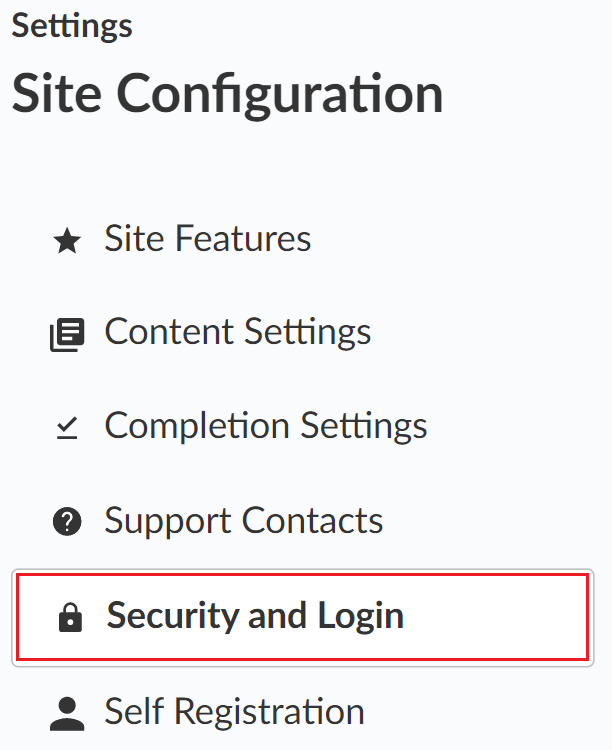Viewport: 612px width, 750px height.
Task: Click the checkmark icon beside Completion Settings
Action: (x=66, y=428)
